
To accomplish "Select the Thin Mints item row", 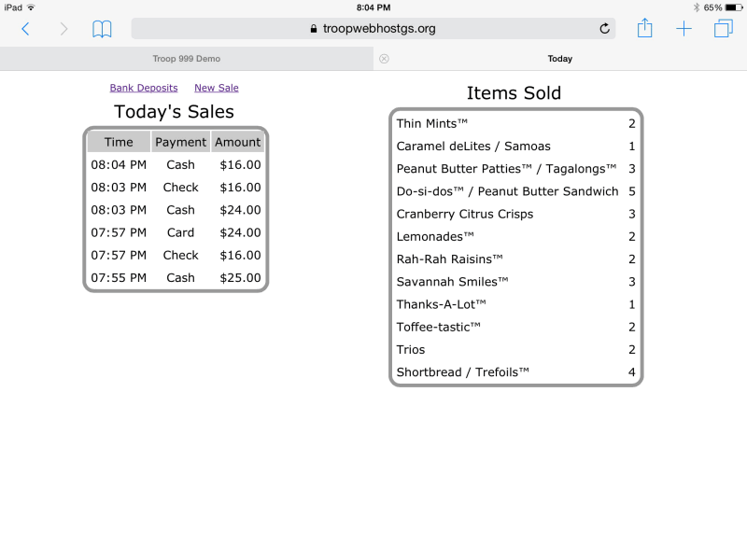I will click(x=516, y=123).
